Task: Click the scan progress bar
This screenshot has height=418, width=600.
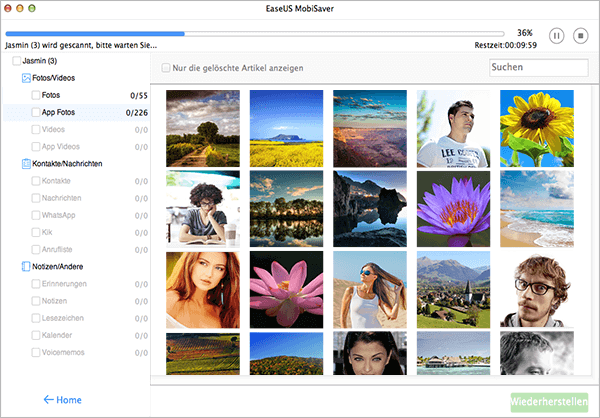Action: click(255, 34)
